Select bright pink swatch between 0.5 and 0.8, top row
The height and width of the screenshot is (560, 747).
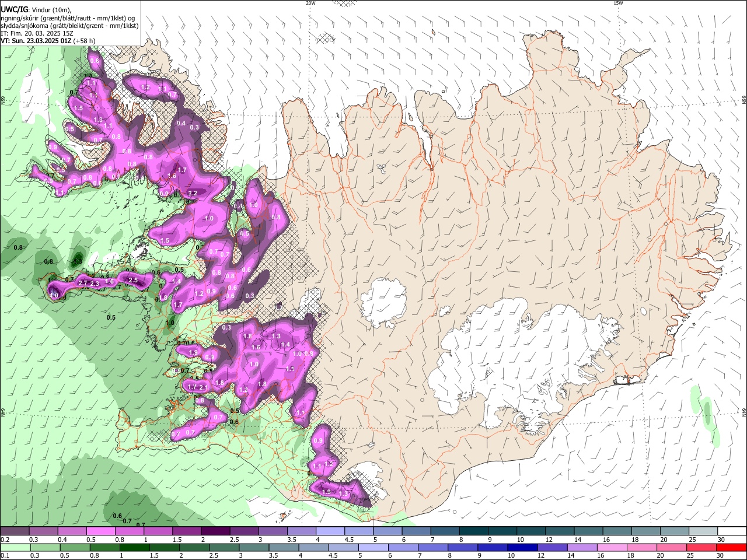coord(100,531)
